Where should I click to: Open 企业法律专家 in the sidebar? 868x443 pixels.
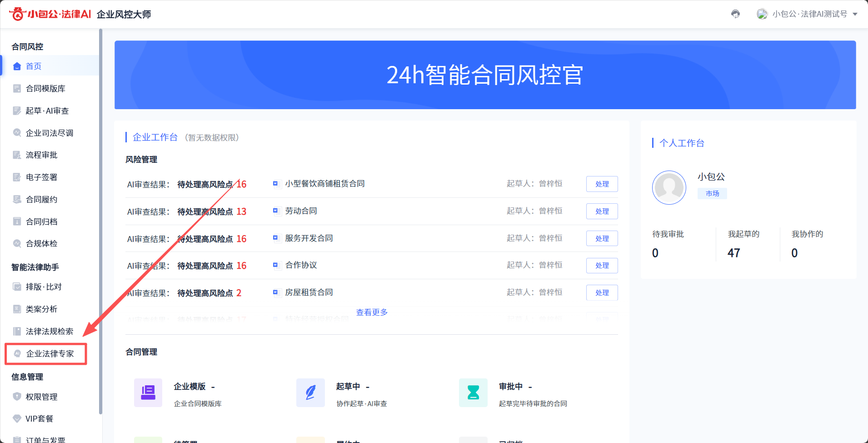(x=50, y=354)
